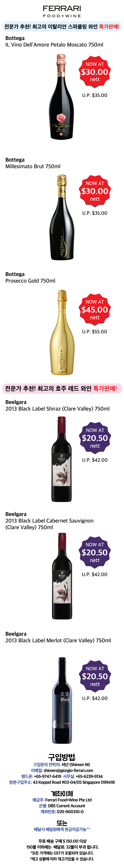Click the Petalo Moscato bottle image

click(x=61, y=97)
